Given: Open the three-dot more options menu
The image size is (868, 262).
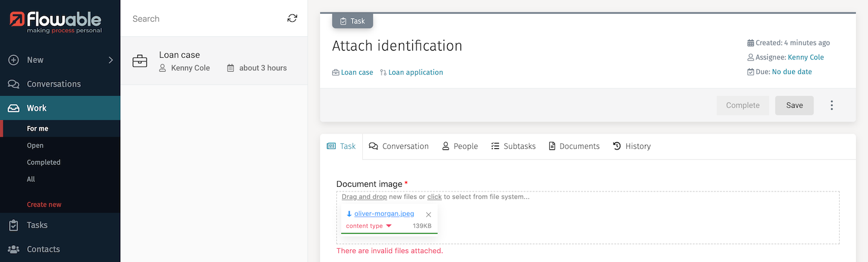Looking at the screenshot, I should pos(832,105).
